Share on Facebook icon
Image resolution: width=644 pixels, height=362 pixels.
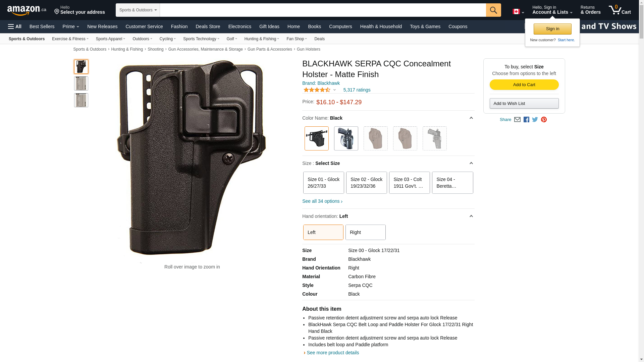[526, 120]
